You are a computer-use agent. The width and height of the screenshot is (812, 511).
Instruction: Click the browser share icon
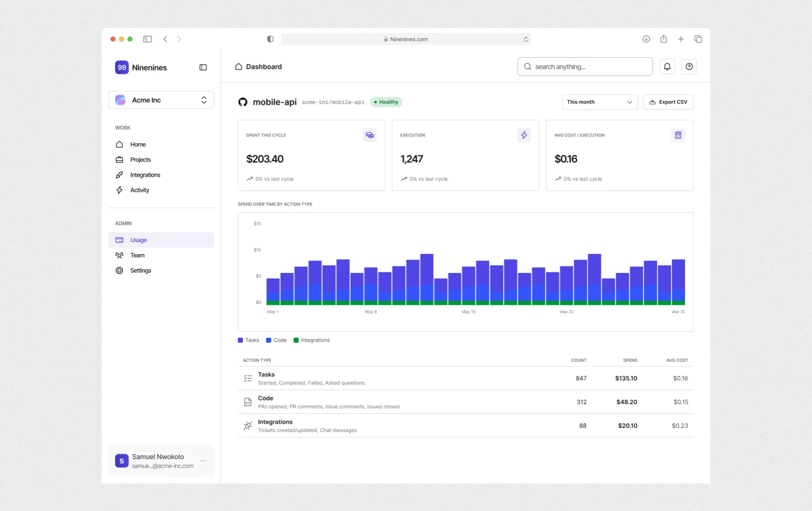(663, 39)
